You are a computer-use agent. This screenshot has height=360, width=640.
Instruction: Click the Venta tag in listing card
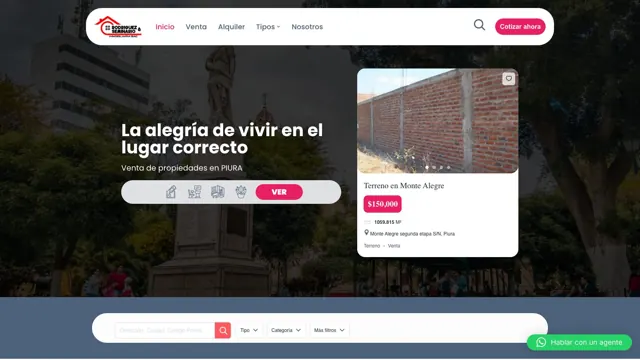[x=394, y=246]
